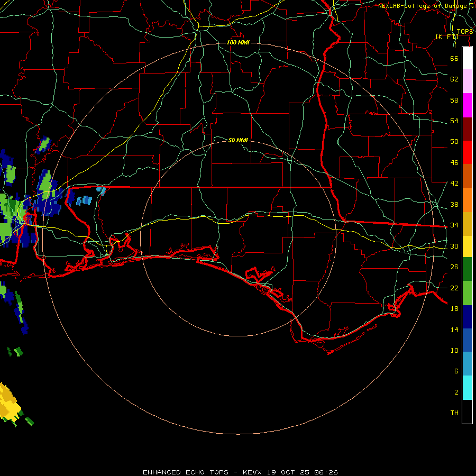Click legend value "42"
Image resolution: width=476 pixels, height=476 pixels.
click(x=454, y=184)
